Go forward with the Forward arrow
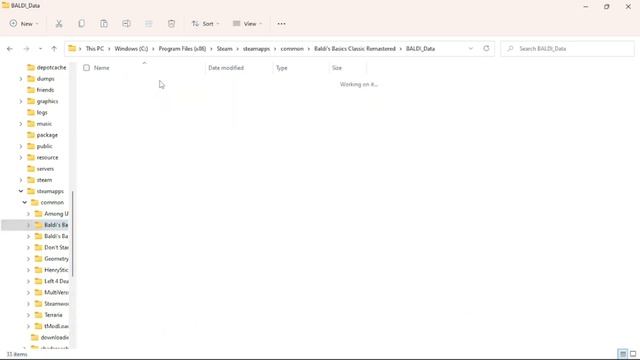 (x=26, y=49)
